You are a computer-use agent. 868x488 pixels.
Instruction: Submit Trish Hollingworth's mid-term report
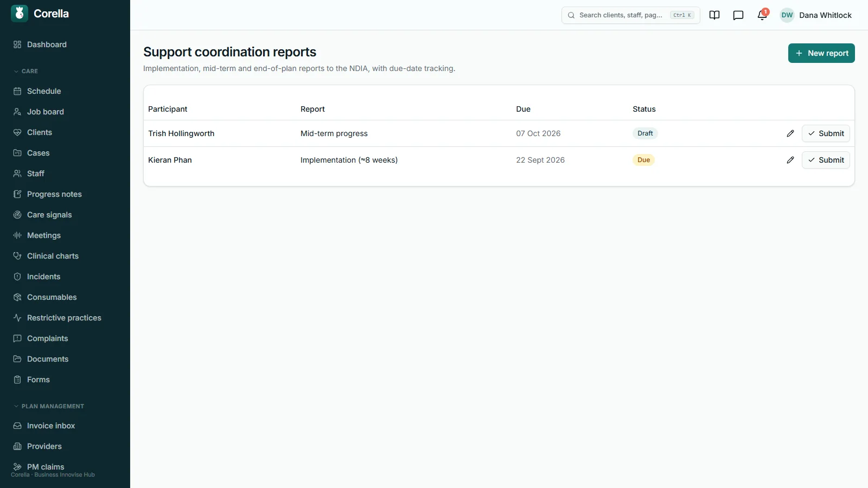pyautogui.click(x=826, y=133)
